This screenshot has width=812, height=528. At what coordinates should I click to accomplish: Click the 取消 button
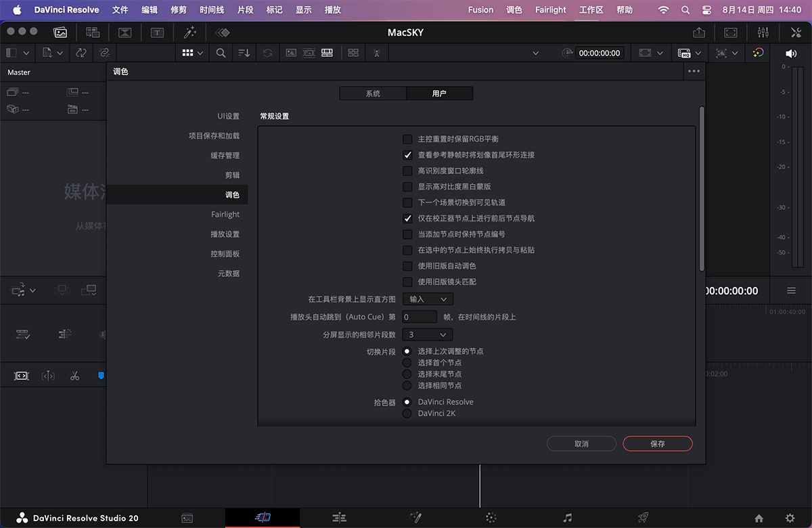click(x=581, y=443)
